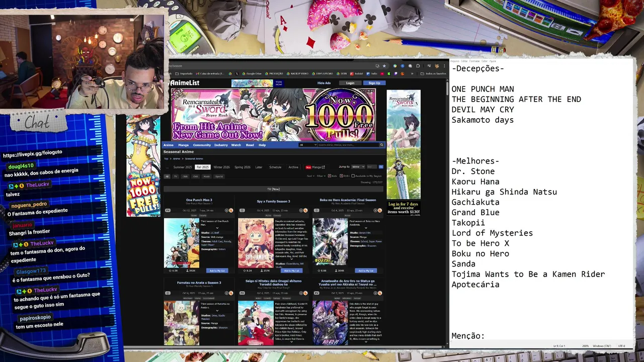Viewport: 644px width, 362px height.
Task: Click the Schedule link
Action: [275, 167]
